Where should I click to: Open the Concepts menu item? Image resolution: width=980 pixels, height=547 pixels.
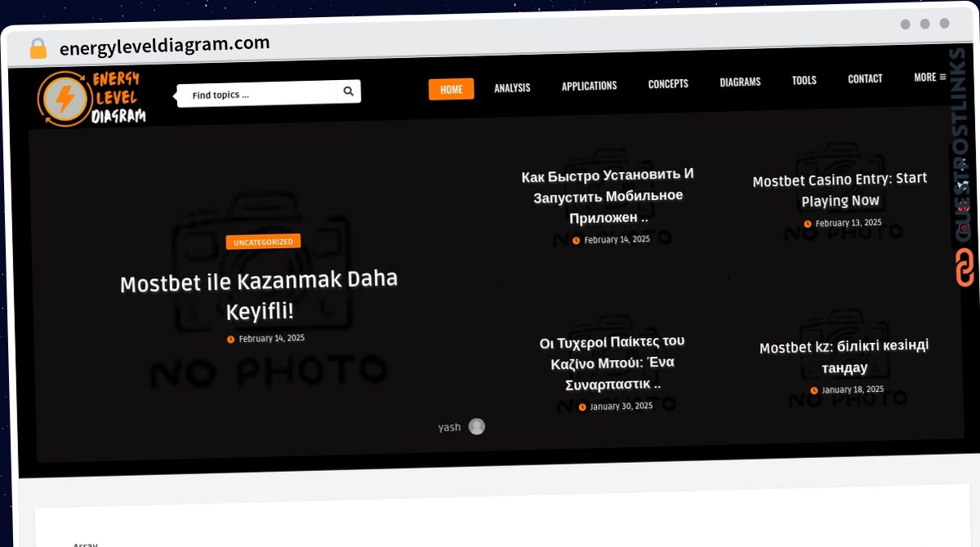tap(668, 83)
